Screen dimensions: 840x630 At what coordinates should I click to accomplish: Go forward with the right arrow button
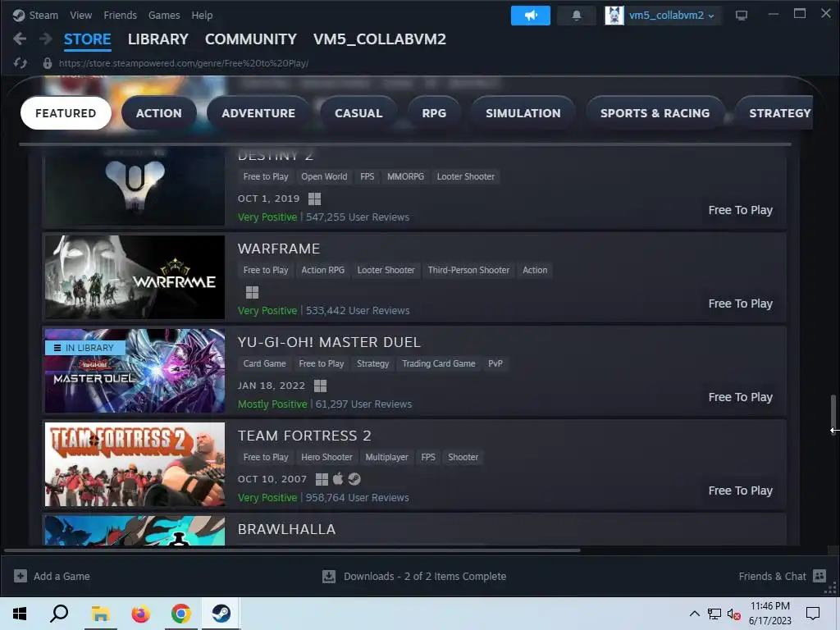pos(46,39)
